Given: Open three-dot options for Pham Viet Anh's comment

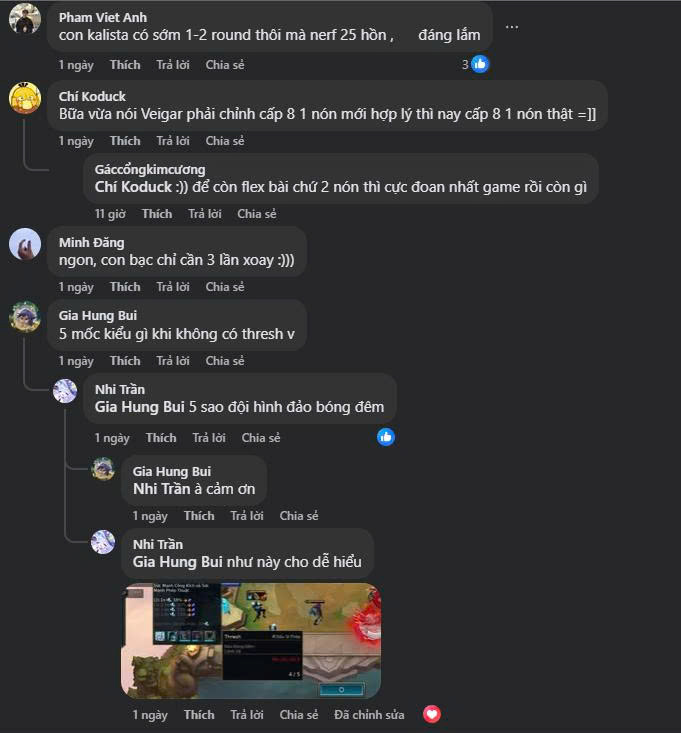Looking at the screenshot, I should point(512,27).
